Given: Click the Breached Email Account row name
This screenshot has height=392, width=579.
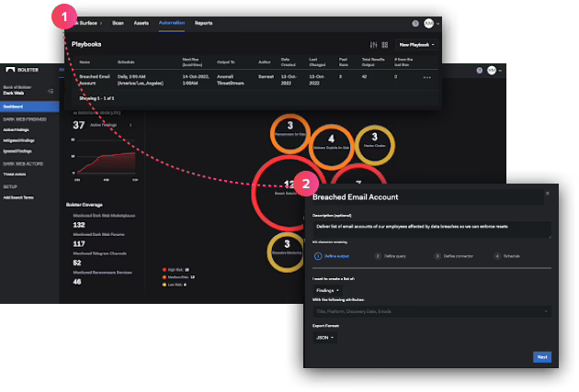Looking at the screenshot, I should click(95, 80).
